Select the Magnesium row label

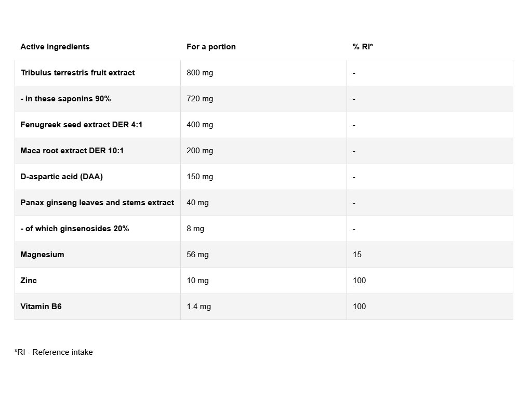[43, 255]
